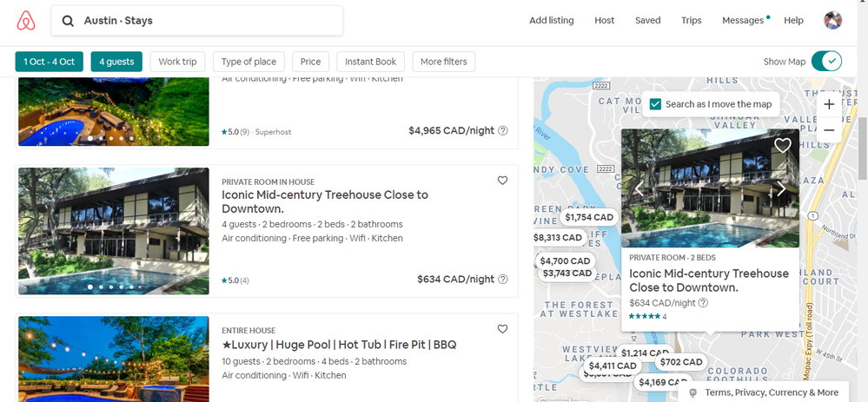This screenshot has width=868, height=402.
Task: Open the user profile avatar
Action: click(832, 21)
